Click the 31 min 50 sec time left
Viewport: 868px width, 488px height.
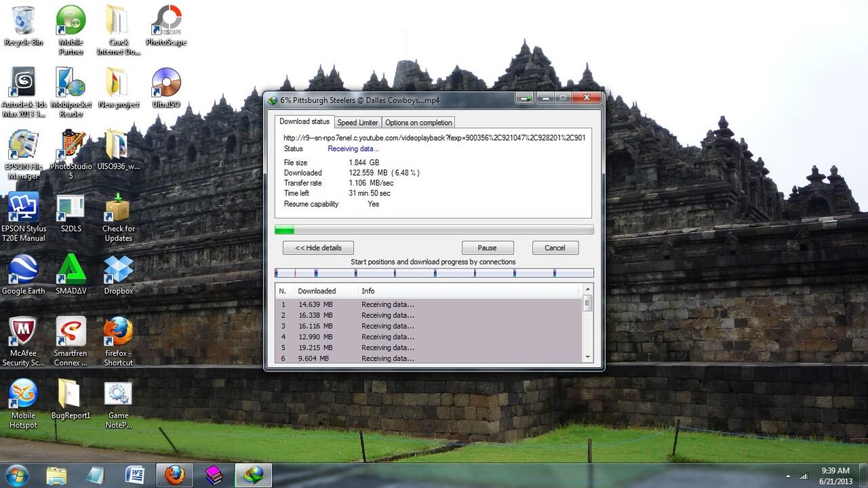370,193
